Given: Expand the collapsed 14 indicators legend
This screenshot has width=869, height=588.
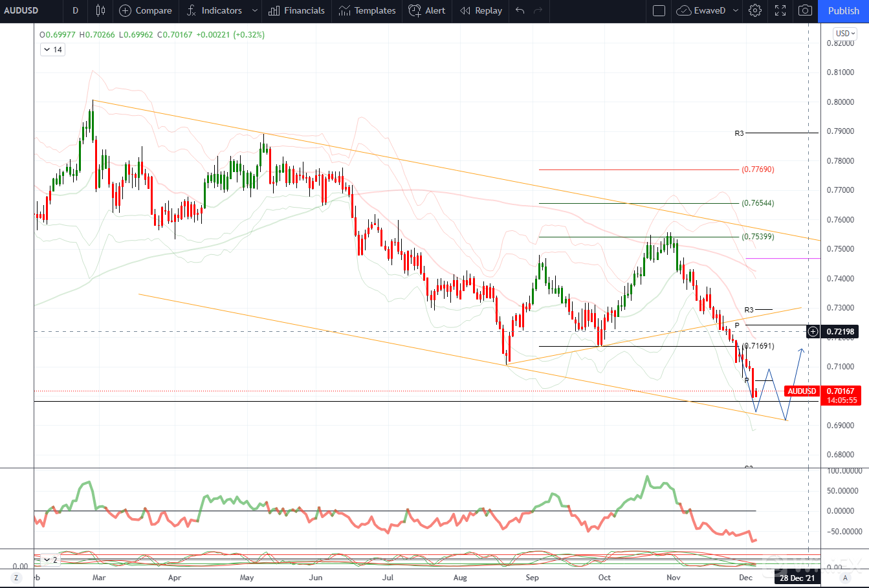Looking at the screenshot, I should tap(52, 50).
